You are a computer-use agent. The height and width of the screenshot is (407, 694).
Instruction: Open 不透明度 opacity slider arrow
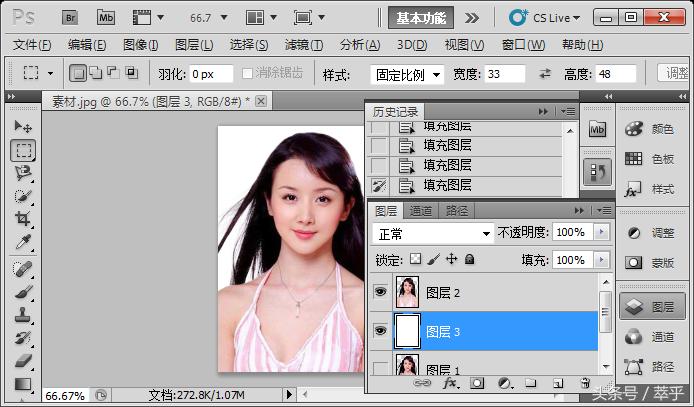click(601, 232)
